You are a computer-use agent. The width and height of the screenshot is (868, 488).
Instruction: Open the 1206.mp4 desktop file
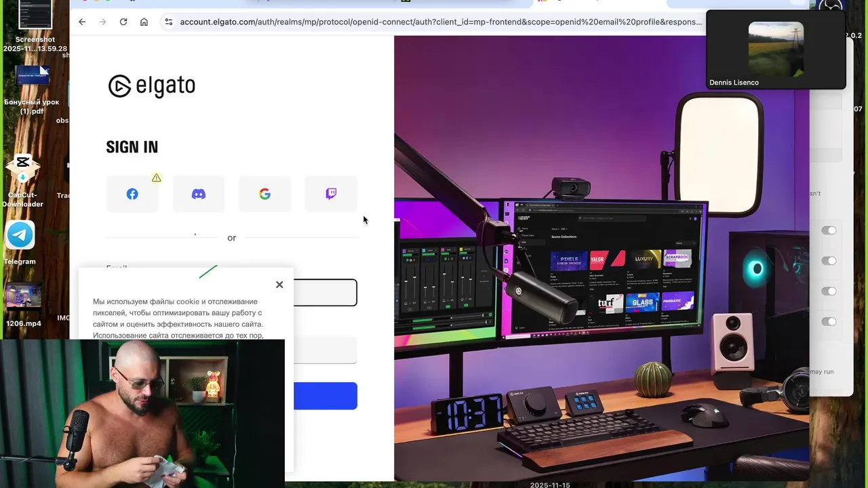pos(24,305)
